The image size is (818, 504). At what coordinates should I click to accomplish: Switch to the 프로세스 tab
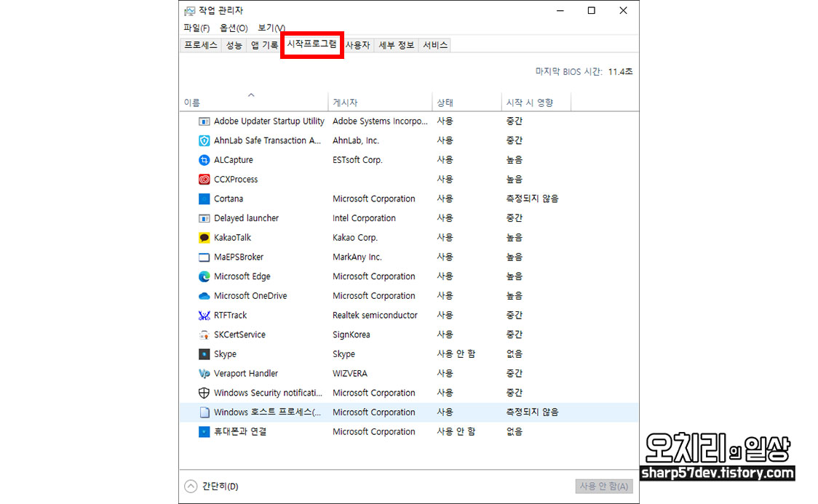click(201, 45)
